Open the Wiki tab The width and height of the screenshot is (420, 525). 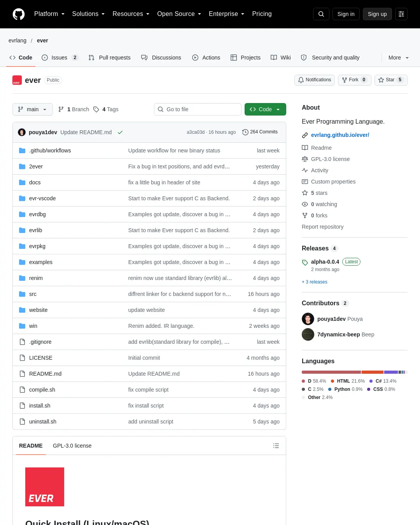tap(281, 58)
